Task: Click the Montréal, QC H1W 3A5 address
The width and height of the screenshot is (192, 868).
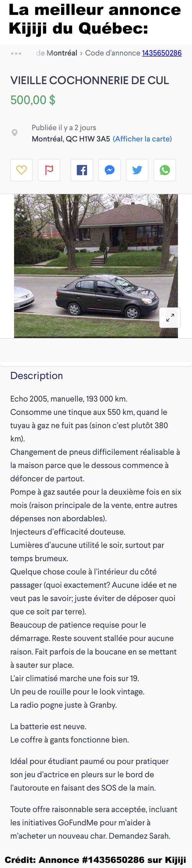Action: [71, 139]
